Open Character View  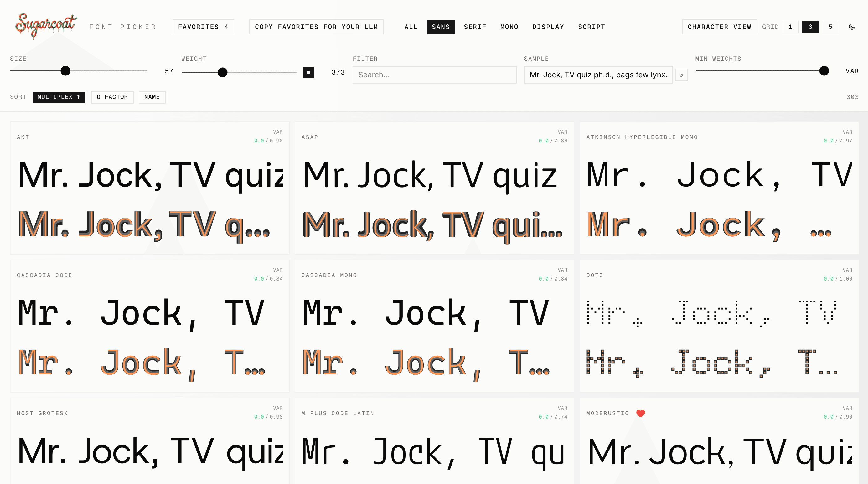(x=719, y=27)
